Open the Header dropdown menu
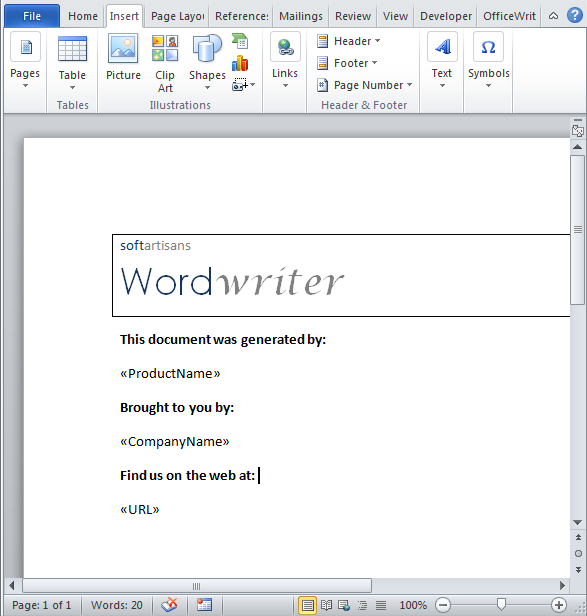This screenshot has width=587, height=616. [349, 41]
